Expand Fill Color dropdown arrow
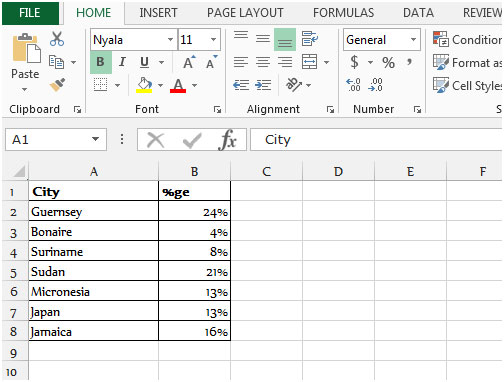 tap(160, 85)
